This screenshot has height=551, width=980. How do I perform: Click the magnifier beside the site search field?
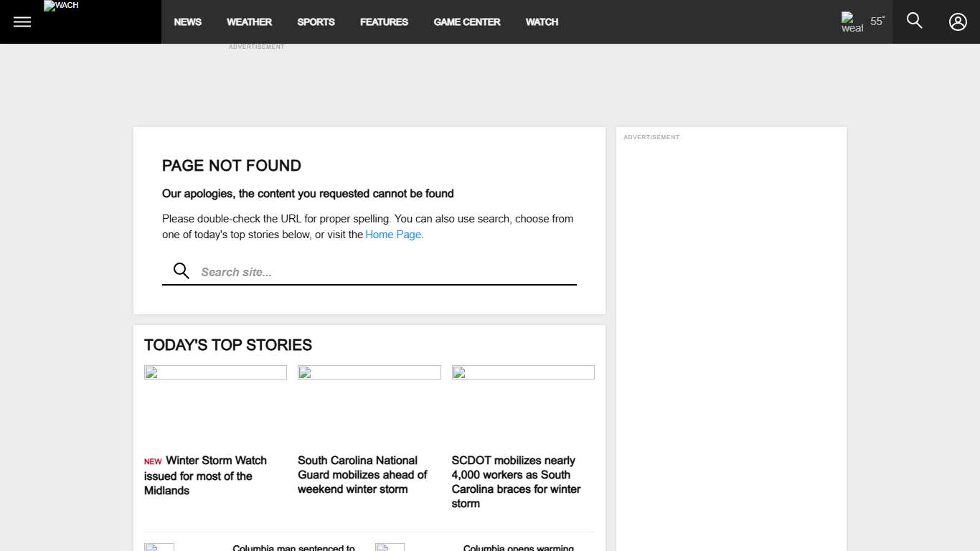click(x=180, y=270)
